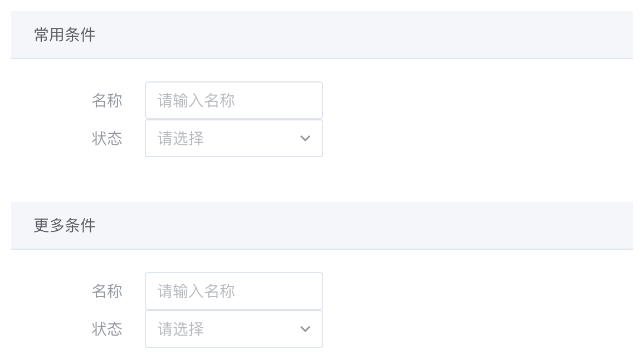Click 请输入名称 placeholder in 更多条件 section
The width and height of the screenshot is (644, 359).
(x=196, y=291)
